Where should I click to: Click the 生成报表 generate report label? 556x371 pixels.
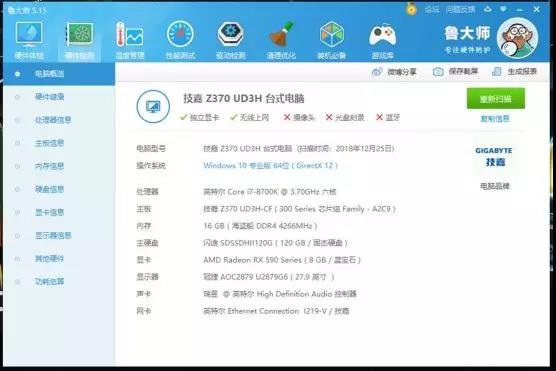522,72
